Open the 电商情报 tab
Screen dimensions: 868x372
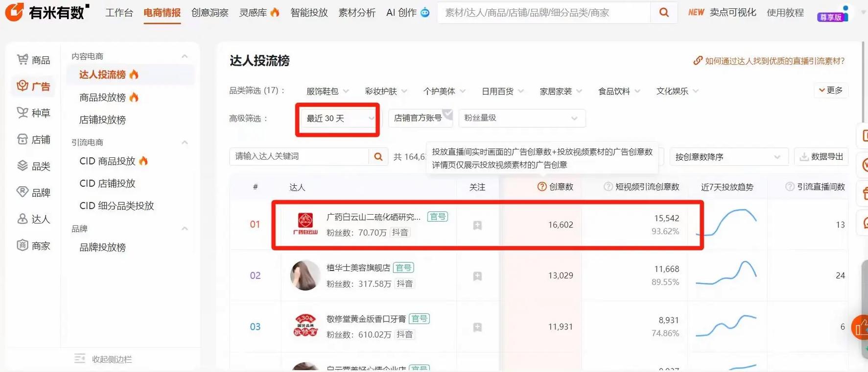(x=162, y=13)
